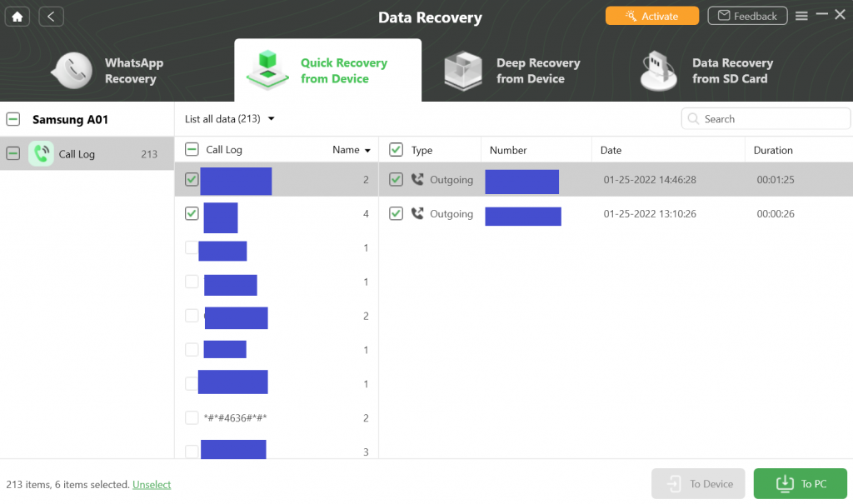This screenshot has height=504, width=853.
Task: Click the Samsung A01 device name
Action: point(70,119)
